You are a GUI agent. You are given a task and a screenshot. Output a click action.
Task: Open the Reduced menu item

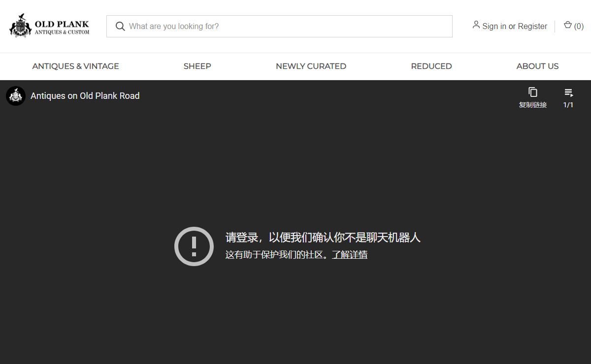click(431, 66)
